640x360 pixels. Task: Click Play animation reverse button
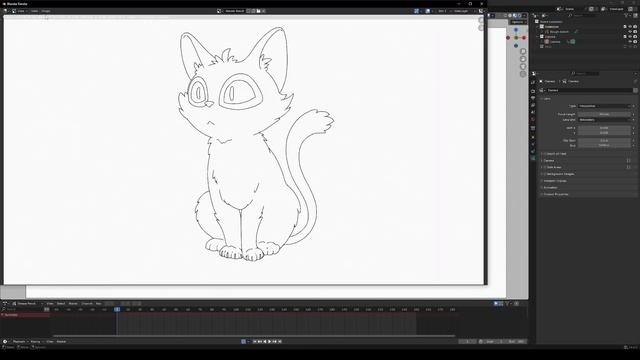(264, 342)
